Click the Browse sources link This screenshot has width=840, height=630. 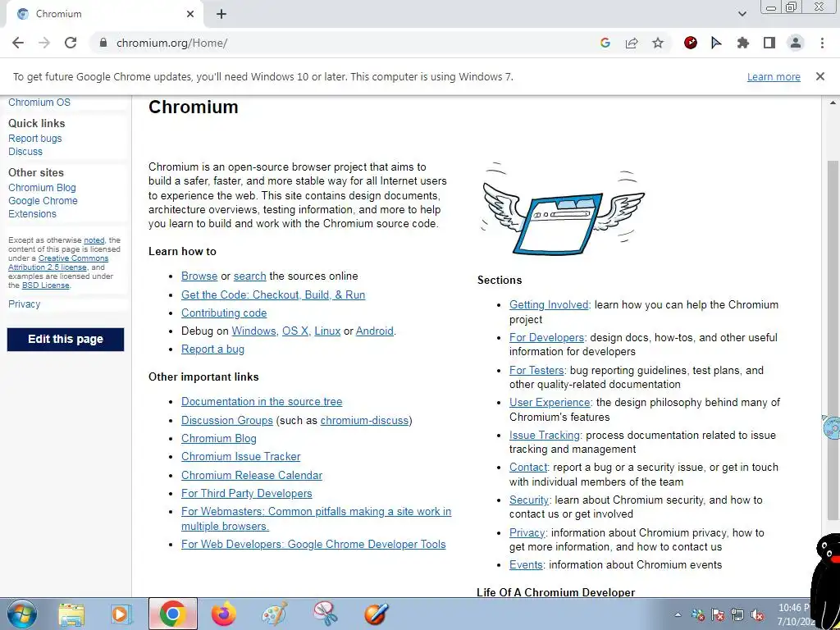tap(199, 276)
